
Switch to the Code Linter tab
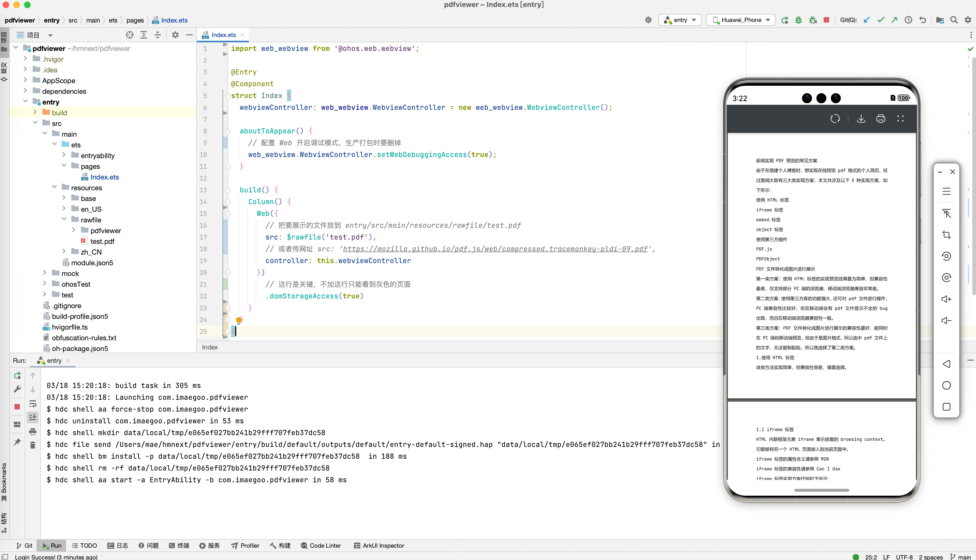tap(321, 545)
